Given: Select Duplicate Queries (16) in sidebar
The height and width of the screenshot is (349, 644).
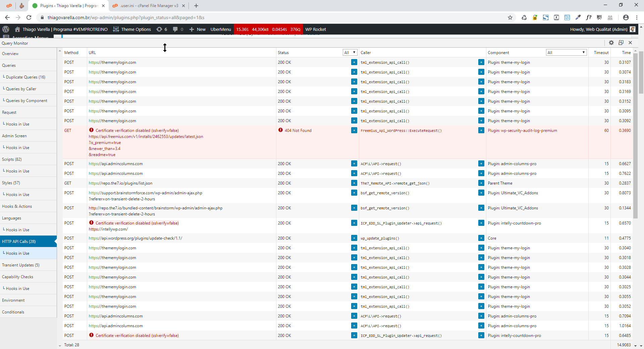Looking at the screenshot, I should click(x=25, y=77).
